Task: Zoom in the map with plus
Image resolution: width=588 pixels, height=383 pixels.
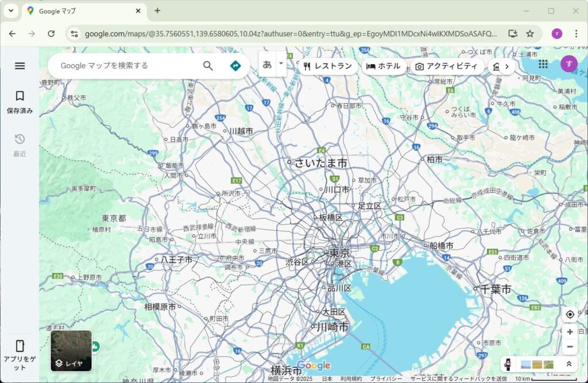Action: [x=570, y=332]
